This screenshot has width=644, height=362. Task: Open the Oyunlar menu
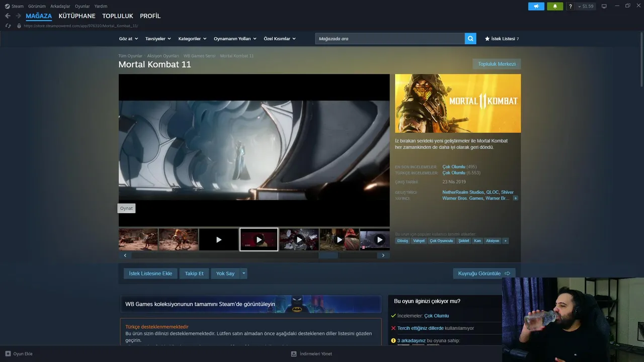tap(83, 6)
